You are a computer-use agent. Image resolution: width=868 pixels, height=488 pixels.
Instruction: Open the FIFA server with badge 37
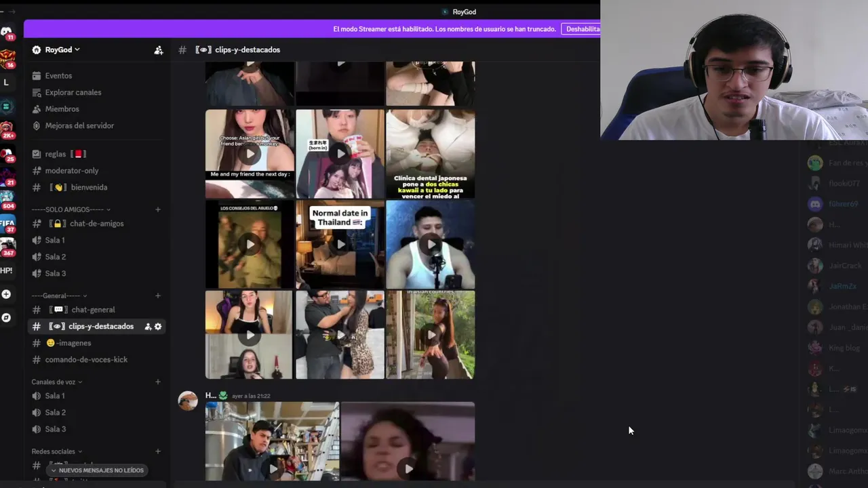click(x=6, y=224)
